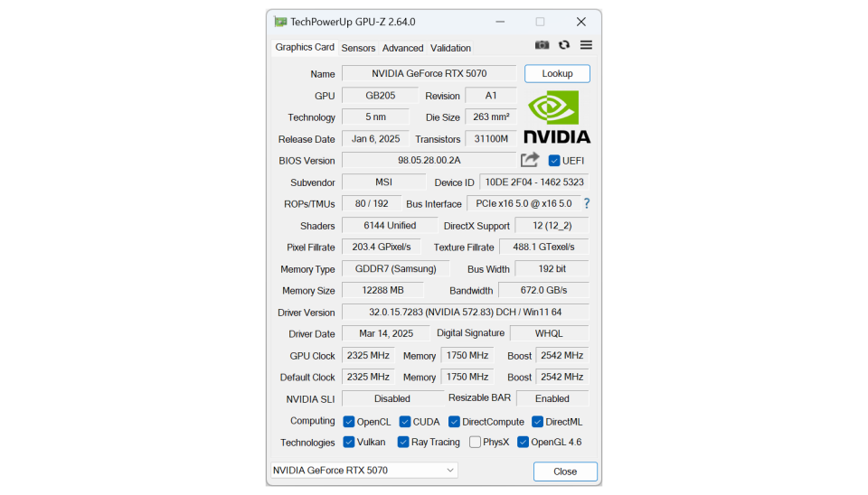Click the Transistors value 31100M
Viewport: 868px width, 495px height.
(491, 139)
